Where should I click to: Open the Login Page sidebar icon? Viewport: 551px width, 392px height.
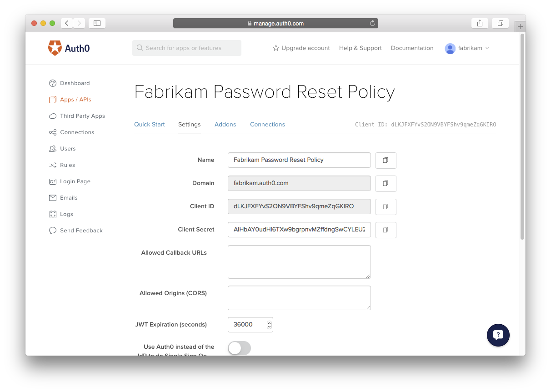[x=53, y=181]
